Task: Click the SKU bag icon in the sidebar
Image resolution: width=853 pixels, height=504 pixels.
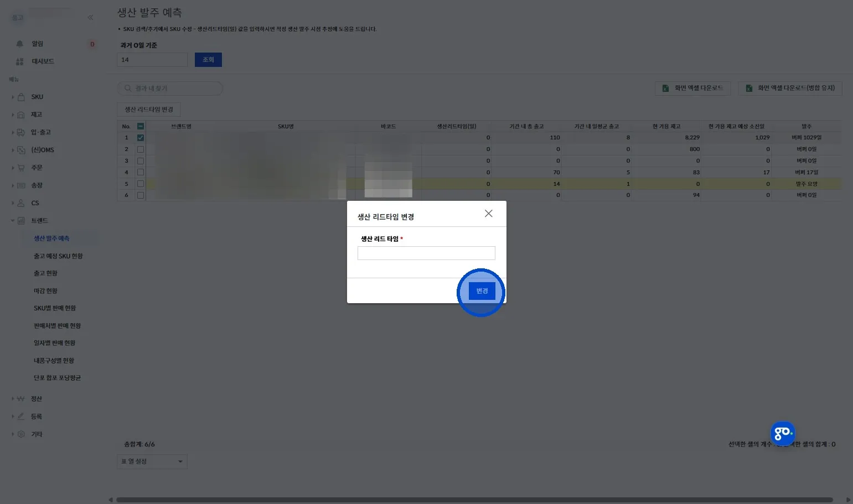Action: 21,97
